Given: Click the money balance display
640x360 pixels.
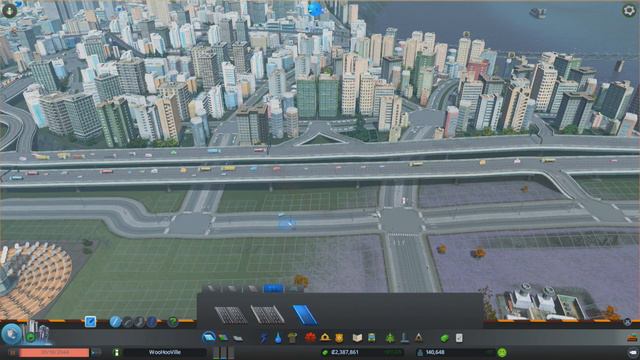Looking at the screenshot, I should (x=362, y=352).
